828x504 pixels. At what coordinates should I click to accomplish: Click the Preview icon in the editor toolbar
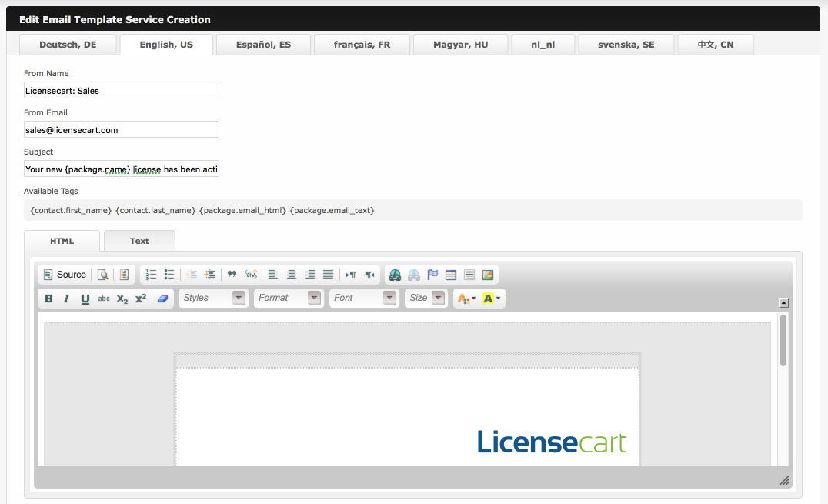tap(103, 275)
